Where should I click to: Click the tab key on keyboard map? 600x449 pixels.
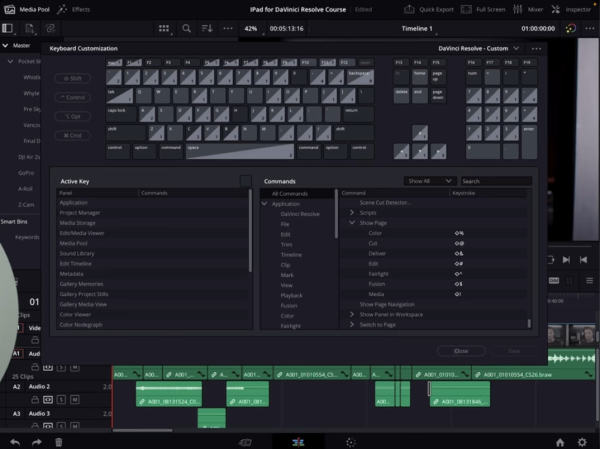[120, 96]
